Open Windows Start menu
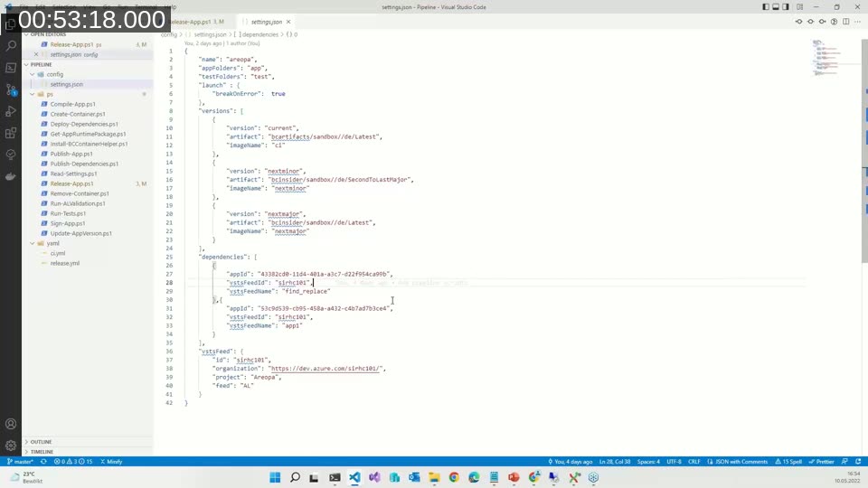The height and width of the screenshot is (488, 868). 275,477
